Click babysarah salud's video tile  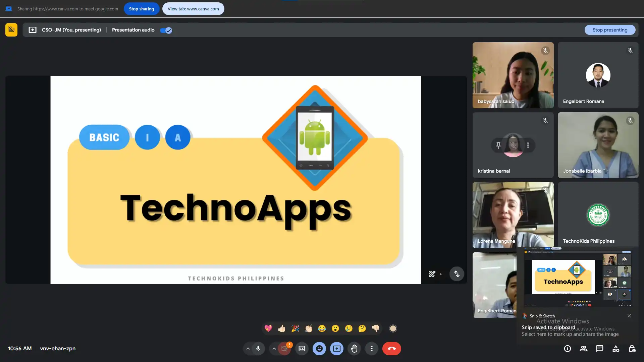tap(513, 75)
